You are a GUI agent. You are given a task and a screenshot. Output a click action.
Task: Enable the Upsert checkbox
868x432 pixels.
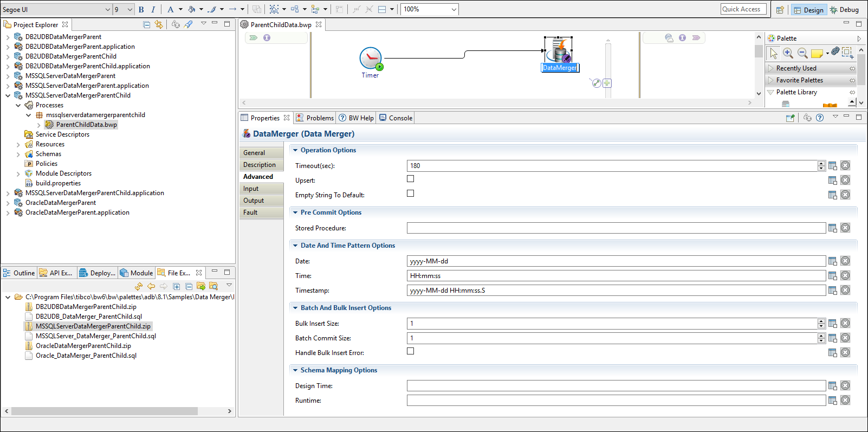tap(410, 179)
